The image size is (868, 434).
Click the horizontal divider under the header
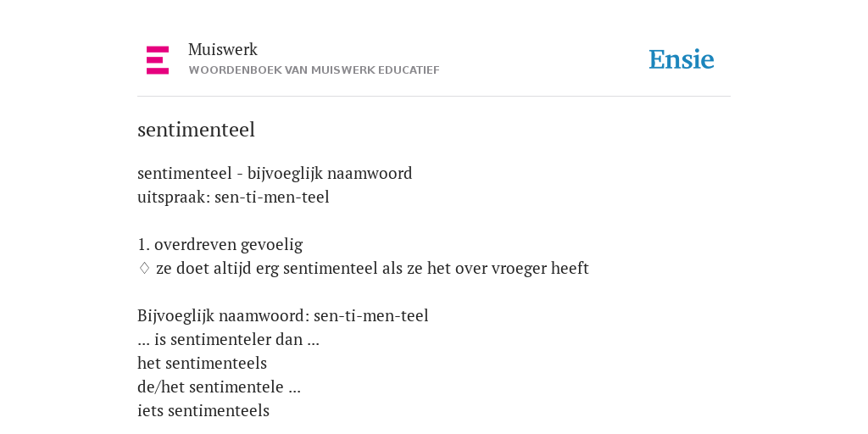coord(434,97)
